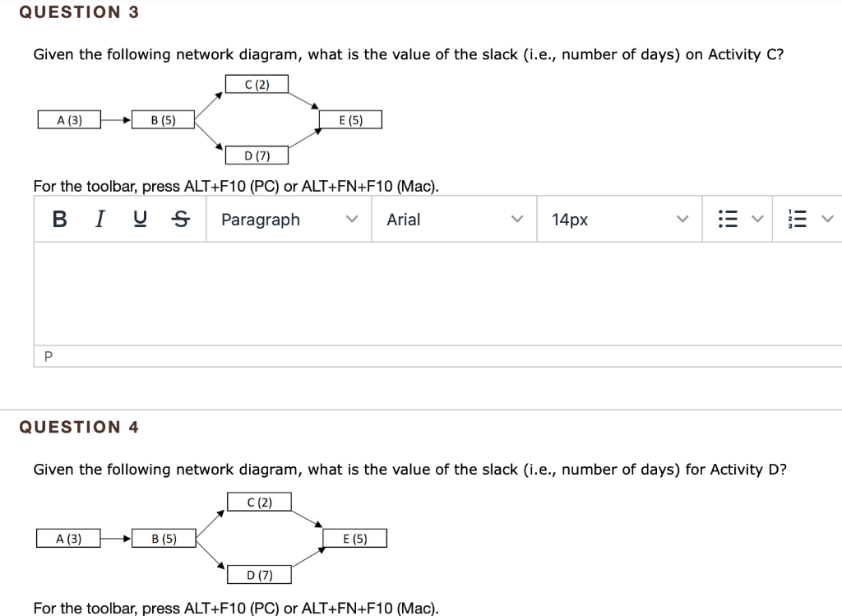The width and height of the screenshot is (842, 616).
Task: Expand the numbered list style chevron
Action: pos(827,219)
